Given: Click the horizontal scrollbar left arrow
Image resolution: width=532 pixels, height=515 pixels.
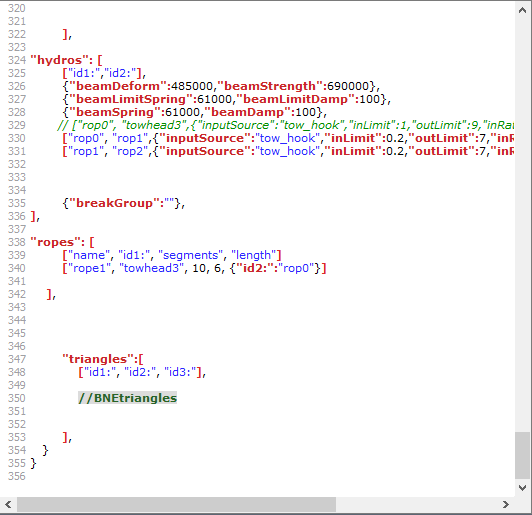Looking at the screenshot, I should 8,504.
